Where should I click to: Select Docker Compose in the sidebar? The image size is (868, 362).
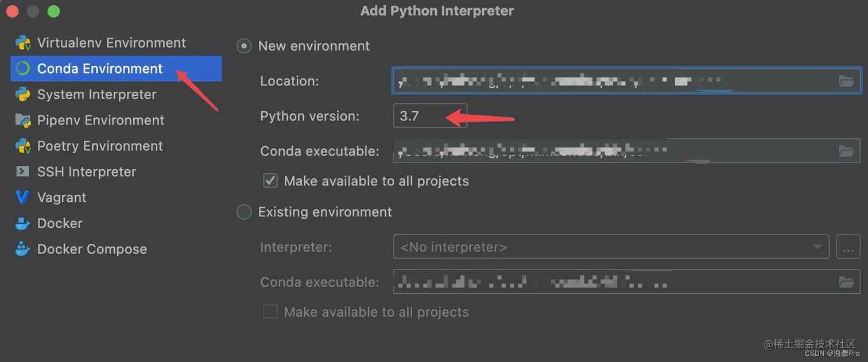coord(92,249)
